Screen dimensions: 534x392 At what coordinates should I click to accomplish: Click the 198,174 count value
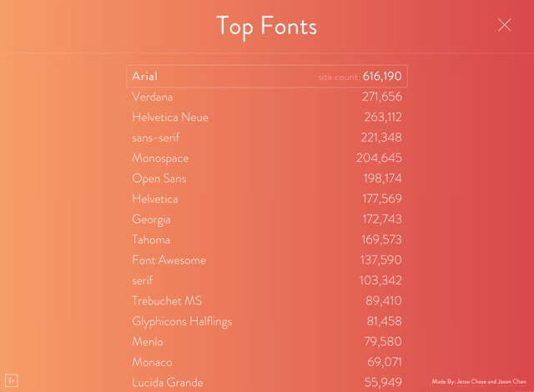pos(383,178)
